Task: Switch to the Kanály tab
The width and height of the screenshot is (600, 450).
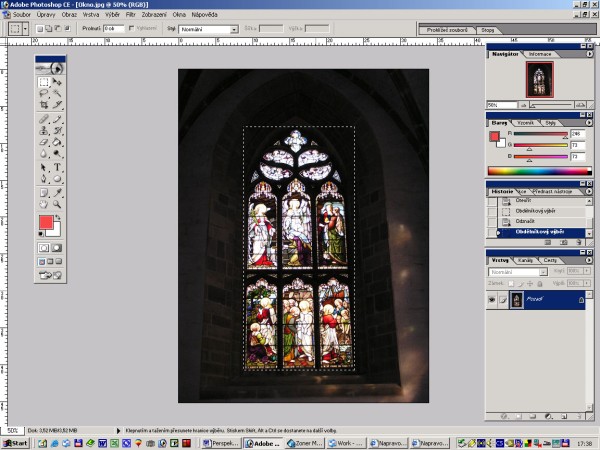Action: click(x=526, y=258)
